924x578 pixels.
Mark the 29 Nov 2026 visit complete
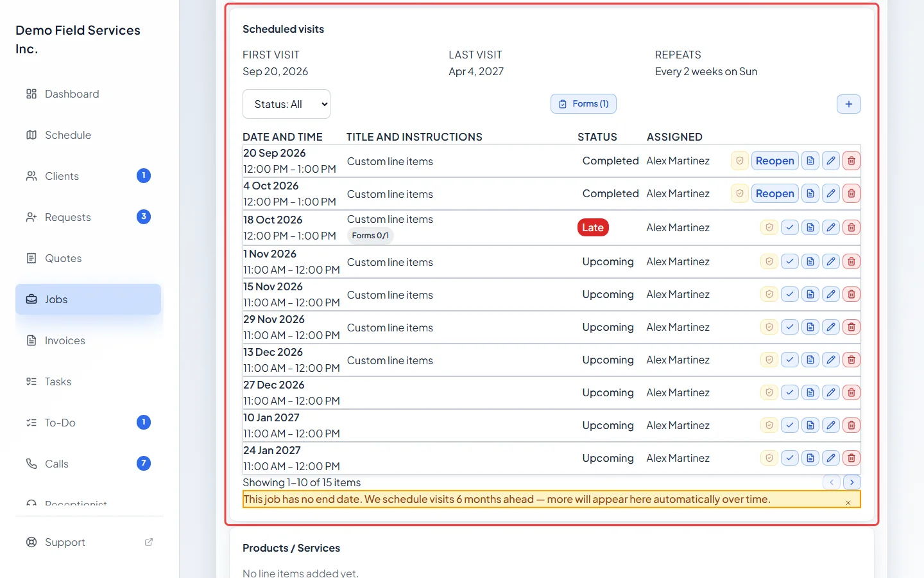coord(790,327)
